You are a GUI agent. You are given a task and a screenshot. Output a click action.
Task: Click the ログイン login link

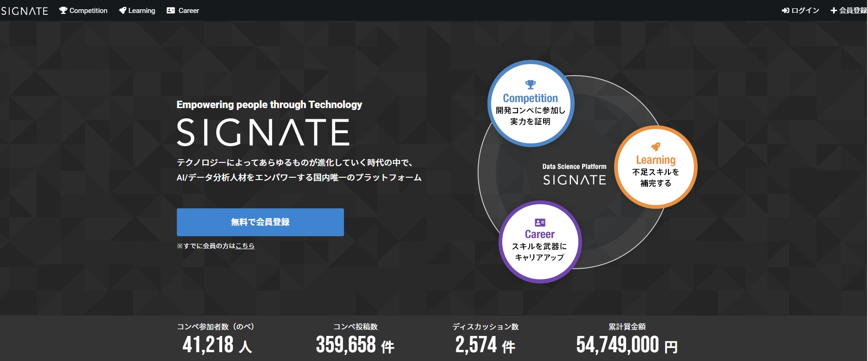[x=801, y=11]
